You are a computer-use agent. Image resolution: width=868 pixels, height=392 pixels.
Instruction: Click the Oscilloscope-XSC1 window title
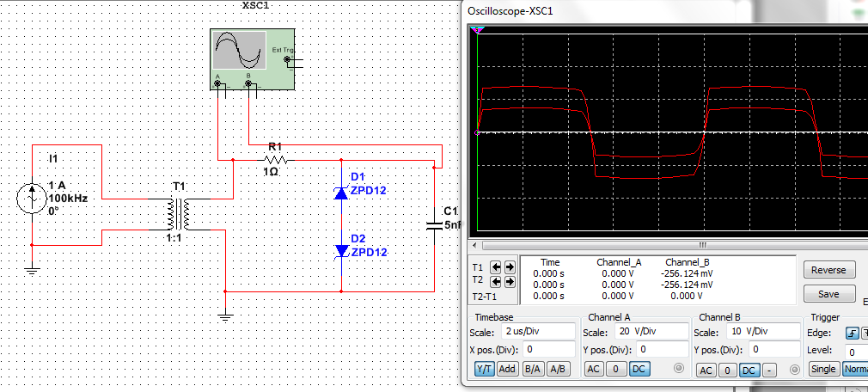coord(510,11)
